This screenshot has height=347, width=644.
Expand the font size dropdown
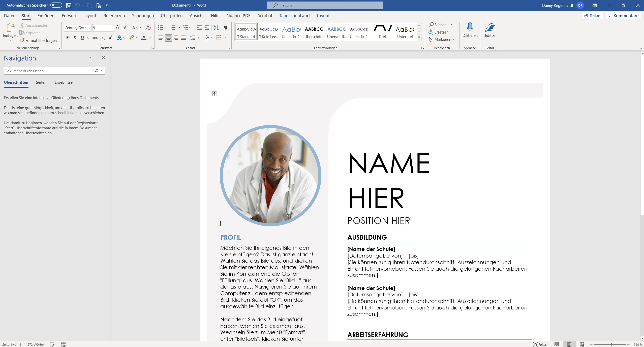click(112, 28)
